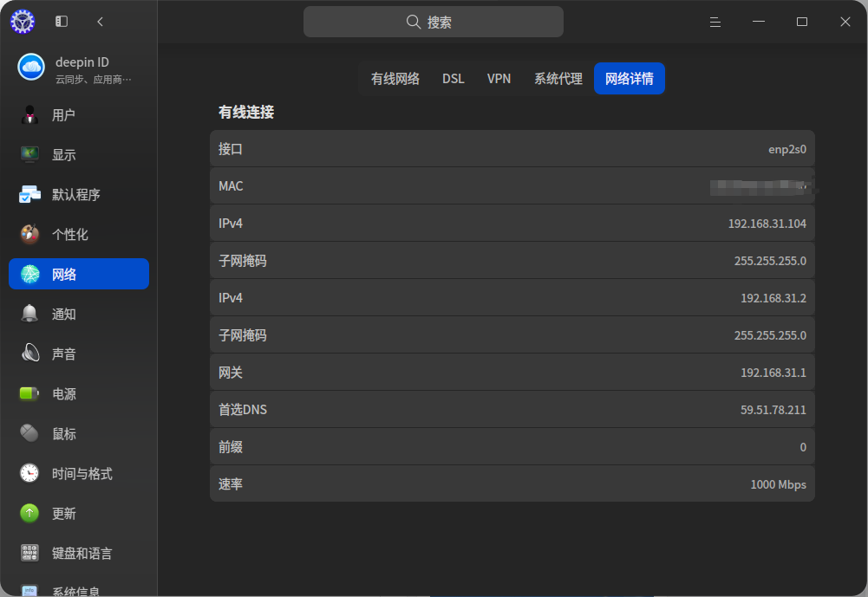Image resolution: width=868 pixels, height=597 pixels.
Task: Go back with the left arrow
Action: point(101,22)
